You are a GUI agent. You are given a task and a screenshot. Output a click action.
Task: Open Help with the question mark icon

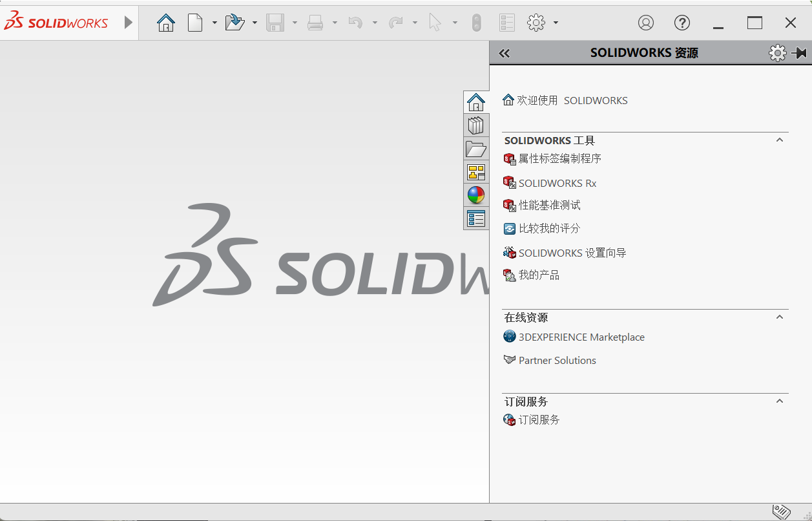[682, 23]
